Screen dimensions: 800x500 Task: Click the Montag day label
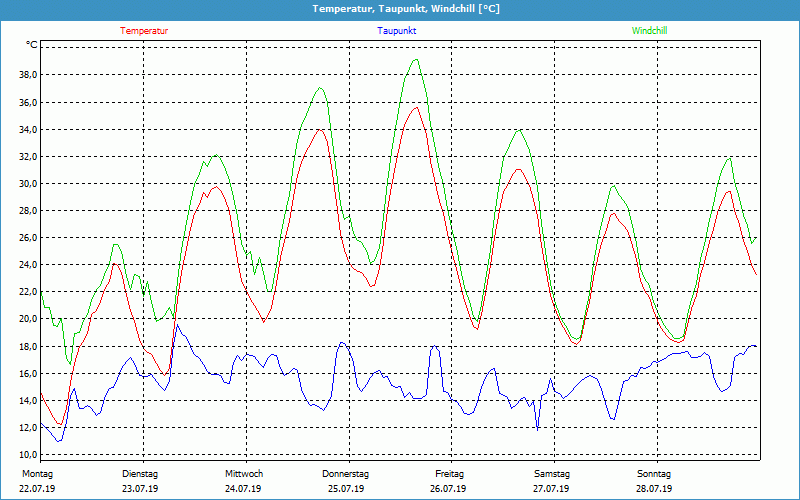[x=37, y=474]
